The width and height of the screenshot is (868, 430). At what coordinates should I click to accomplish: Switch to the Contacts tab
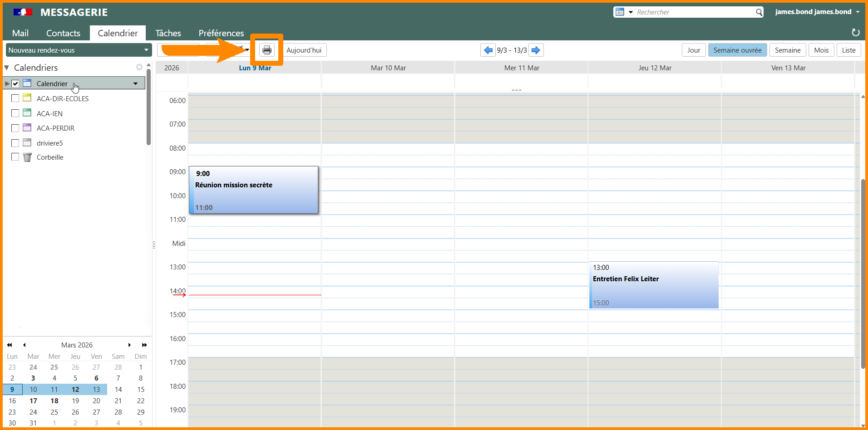coord(63,33)
